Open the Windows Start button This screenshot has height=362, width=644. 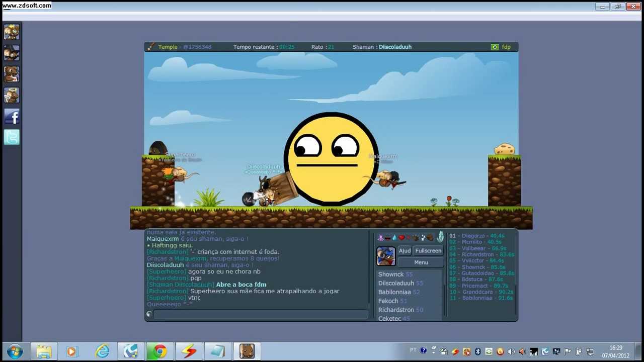click(x=15, y=351)
